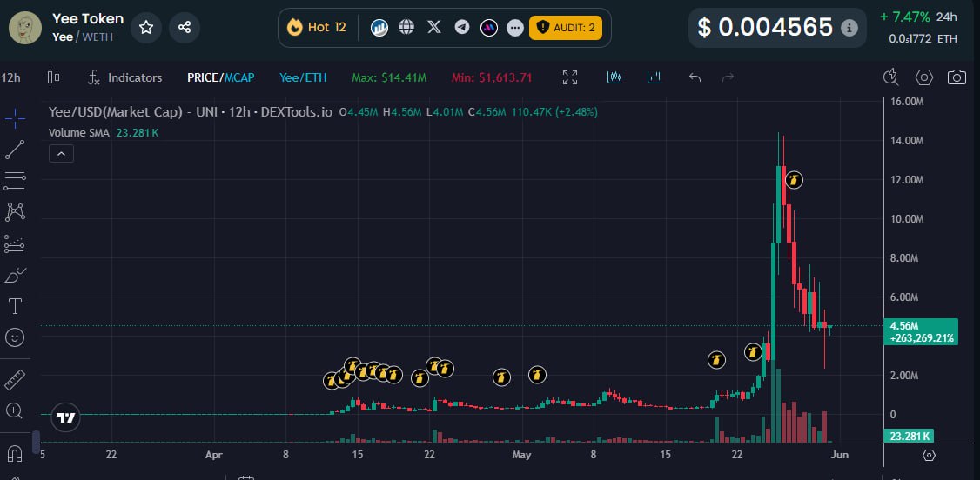980x480 pixels.
Task: Open the TradingView logo link
Action: click(65, 417)
